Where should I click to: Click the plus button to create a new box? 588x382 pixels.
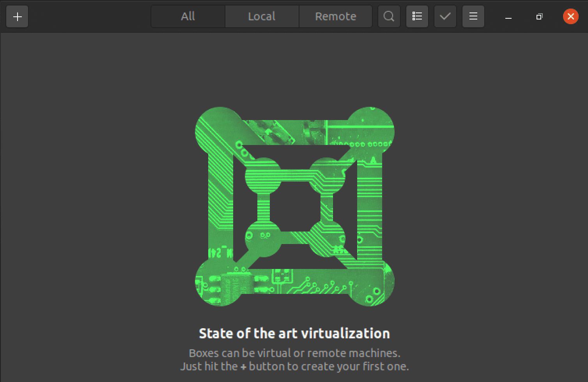[17, 16]
